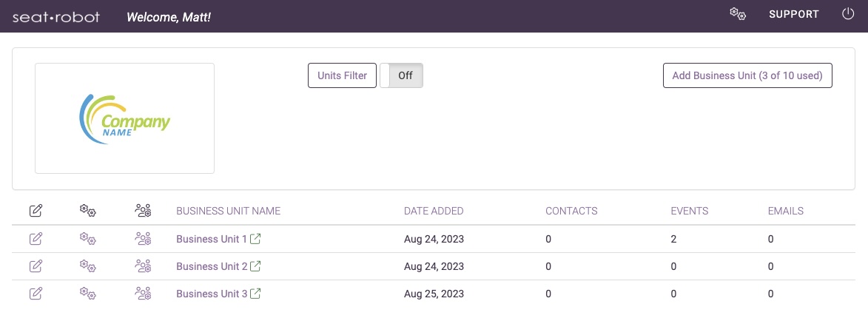Screen dimensions: 868x321
Task: Click external-link icon beside Business Unit 3
Action: click(256, 294)
